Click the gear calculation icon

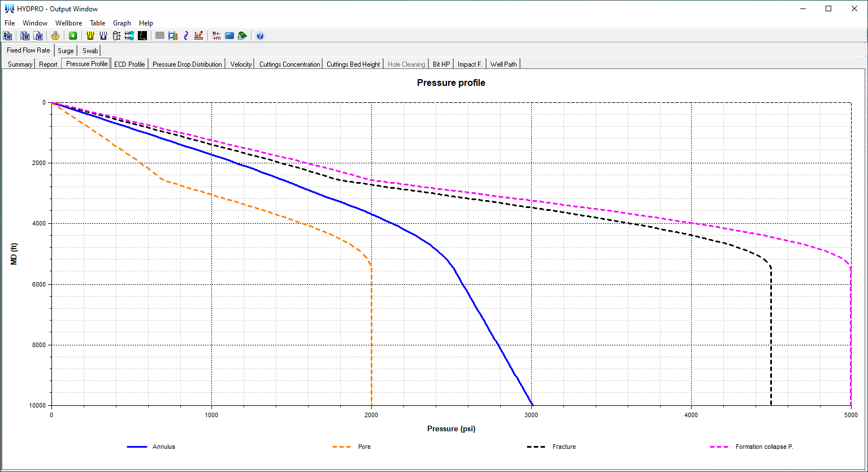tap(55, 36)
